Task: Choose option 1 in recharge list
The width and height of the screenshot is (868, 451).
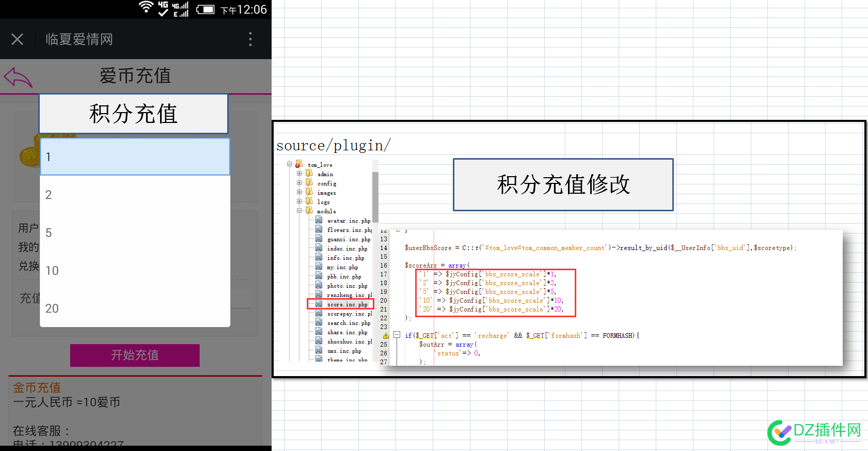Action: (135, 157)
